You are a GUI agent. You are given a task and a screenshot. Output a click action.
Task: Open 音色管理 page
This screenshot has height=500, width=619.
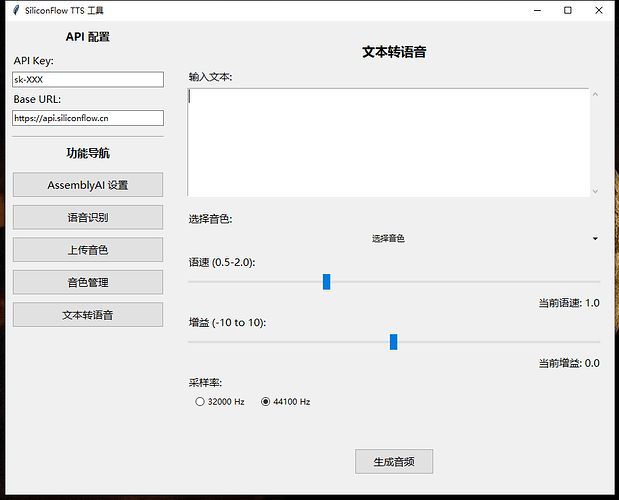point(88,282)
